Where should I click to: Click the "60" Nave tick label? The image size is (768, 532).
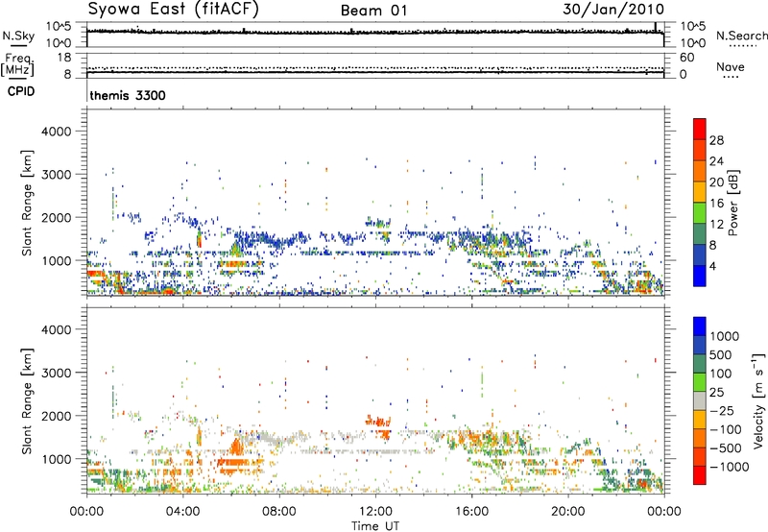686,58
